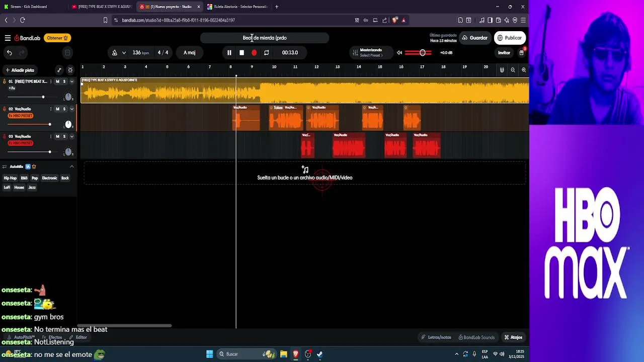Screen dimensions: 644x362
Task: Collapse the AutoMix panel chevron
Action: click(x=71, y=166)
